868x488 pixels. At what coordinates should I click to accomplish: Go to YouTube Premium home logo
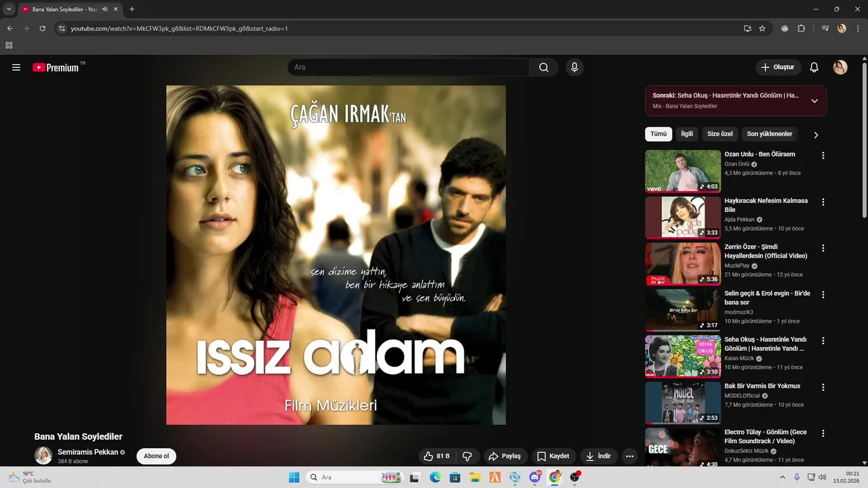coord(56,67)
